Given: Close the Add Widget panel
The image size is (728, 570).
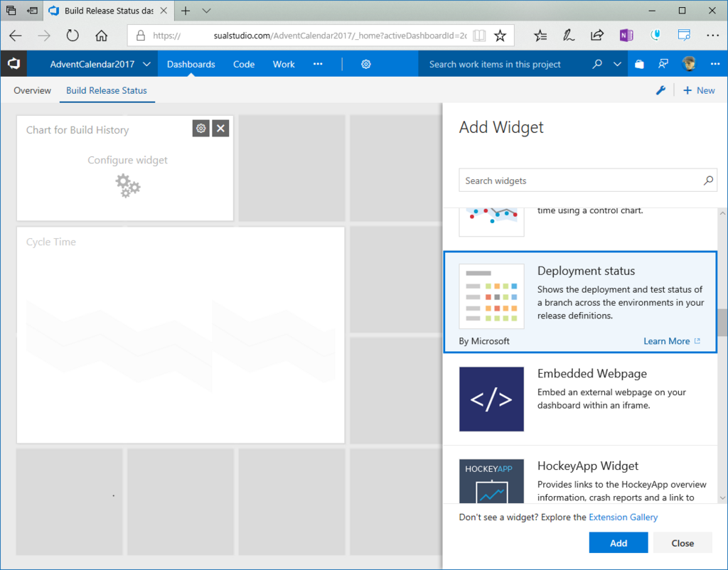Looking at the screenshot, I should 682,542.
